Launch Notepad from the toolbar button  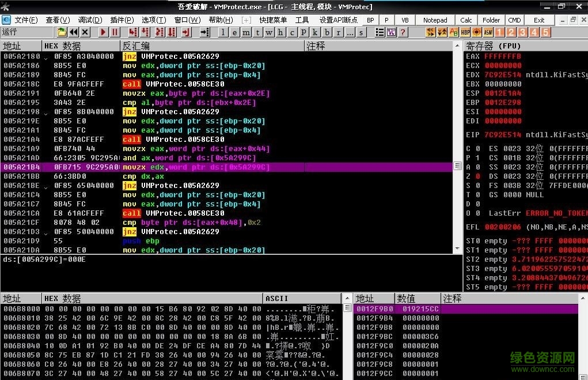(435, 20)
